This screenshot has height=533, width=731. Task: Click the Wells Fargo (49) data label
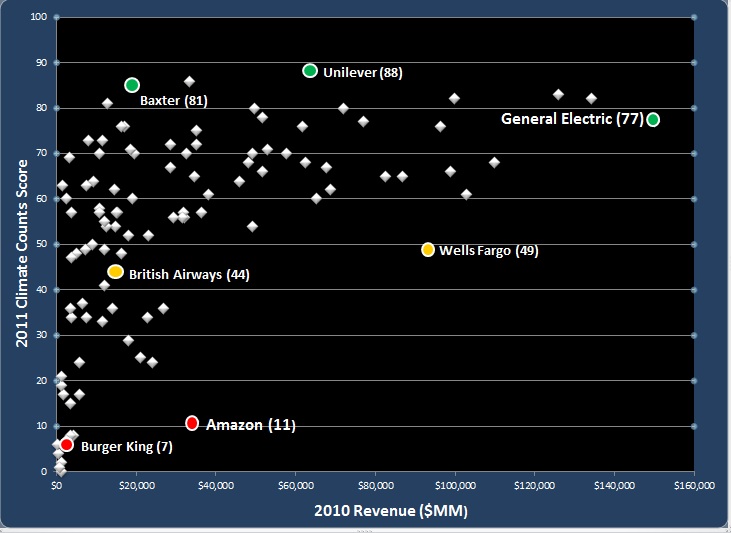(x=489, y=251)
